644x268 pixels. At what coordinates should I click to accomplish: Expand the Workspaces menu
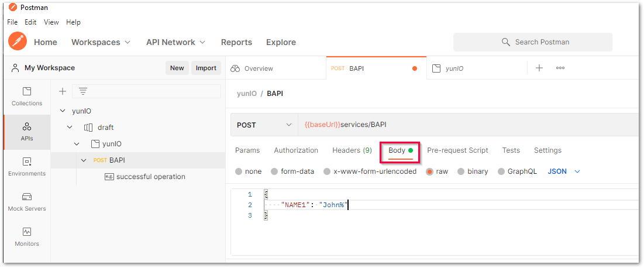[x=101, y=42]
